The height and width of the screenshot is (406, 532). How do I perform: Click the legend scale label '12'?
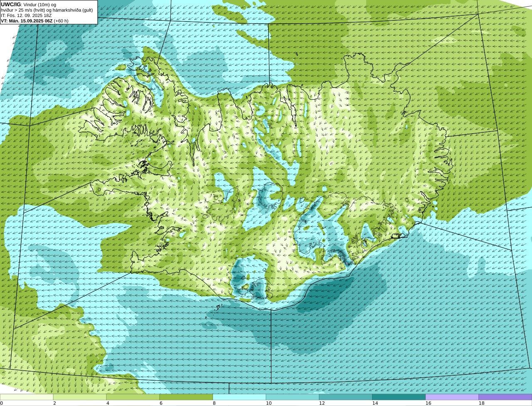(322, 403)
